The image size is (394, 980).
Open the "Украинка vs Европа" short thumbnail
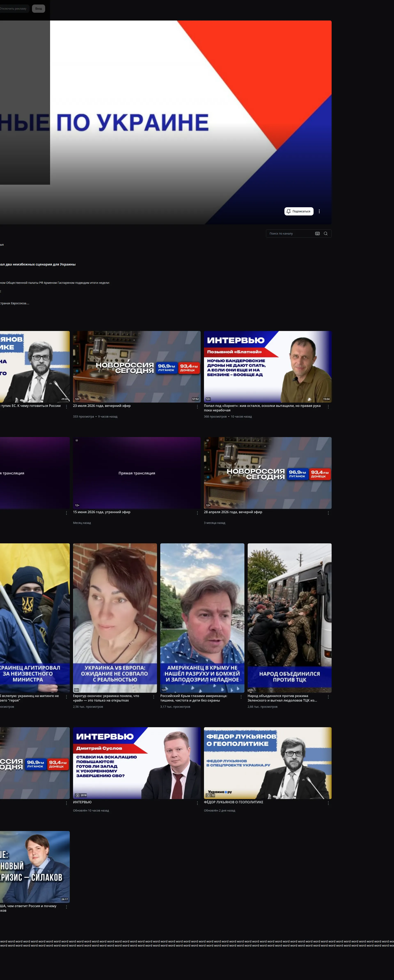pyautogui.click(x=115, y=618)
